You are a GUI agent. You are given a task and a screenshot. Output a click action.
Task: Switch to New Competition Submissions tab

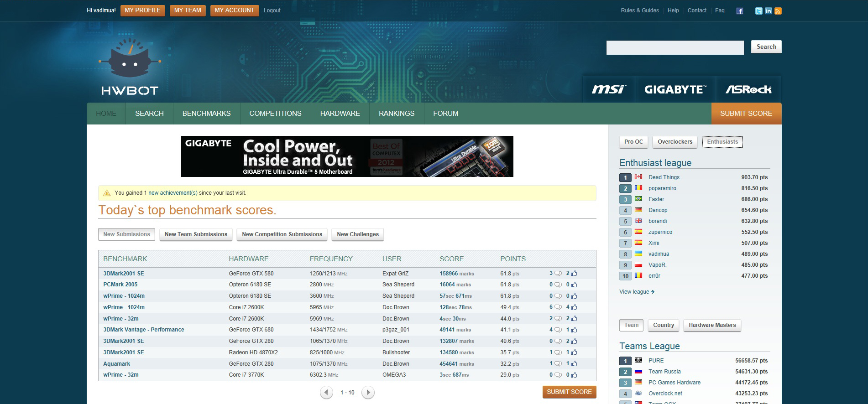[x=282, y=234]
